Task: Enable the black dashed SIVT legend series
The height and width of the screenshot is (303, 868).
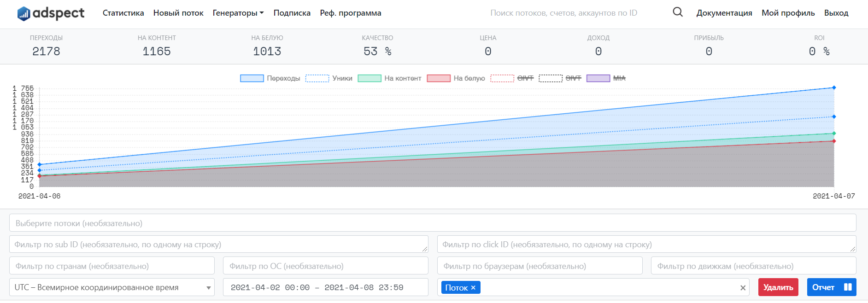Action: point(560,78)
